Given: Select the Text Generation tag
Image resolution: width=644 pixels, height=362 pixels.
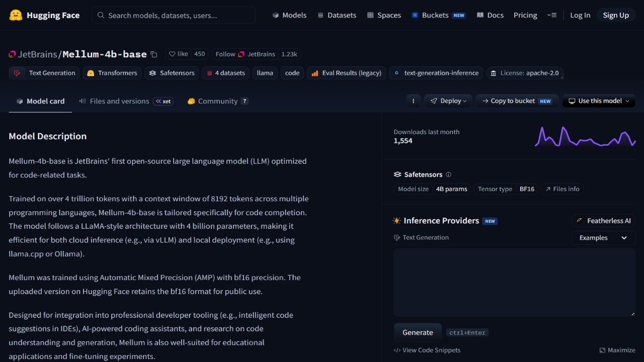Looking at the screenshot, I should pyautogui.click(x=44, y=73).
